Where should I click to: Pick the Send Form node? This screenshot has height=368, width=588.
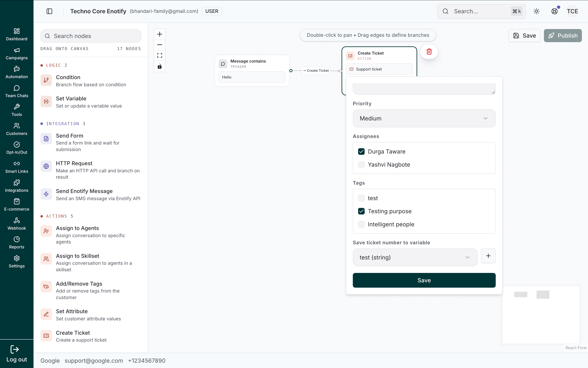pyautogui.click(x=91, y=142)
